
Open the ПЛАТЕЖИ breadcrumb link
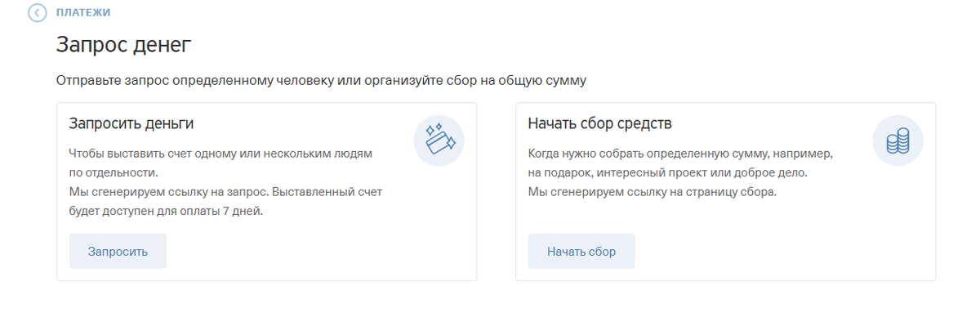[x=83, y=12]
